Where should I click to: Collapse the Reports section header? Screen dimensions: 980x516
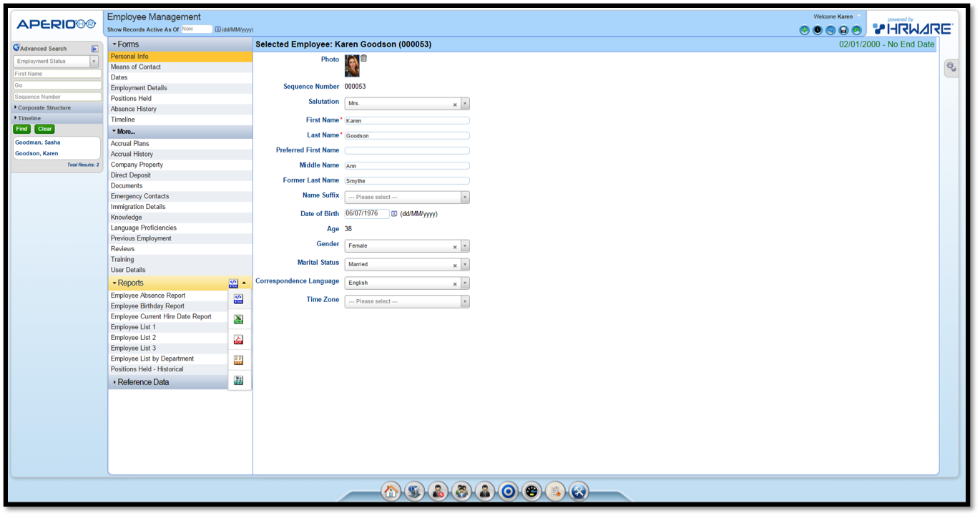[132, 283]
